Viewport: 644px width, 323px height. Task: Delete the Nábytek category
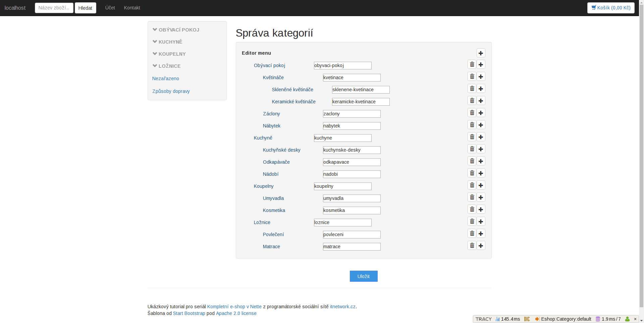[472, 125]
